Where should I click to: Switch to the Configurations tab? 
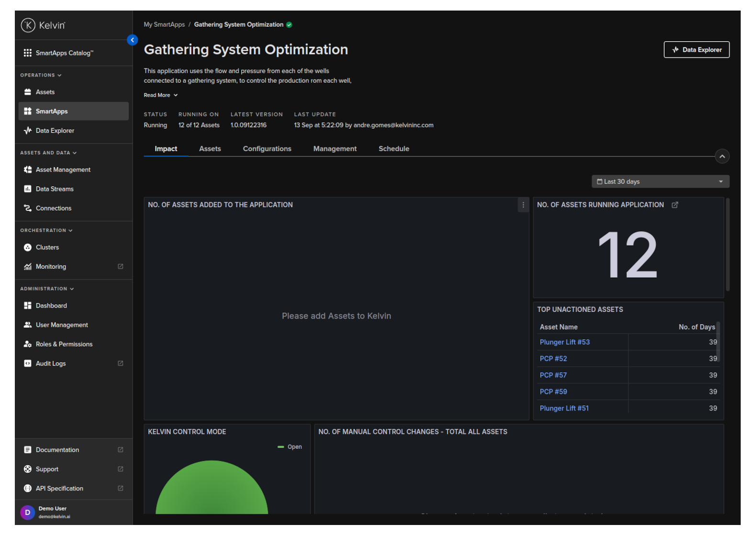(267, 149)
